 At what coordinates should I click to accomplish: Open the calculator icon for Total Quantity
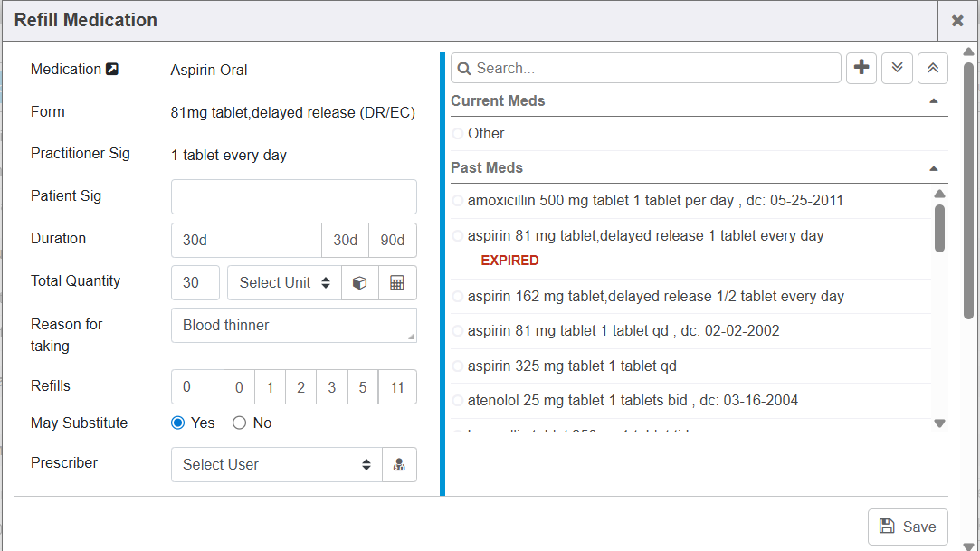tap(397, 282)
